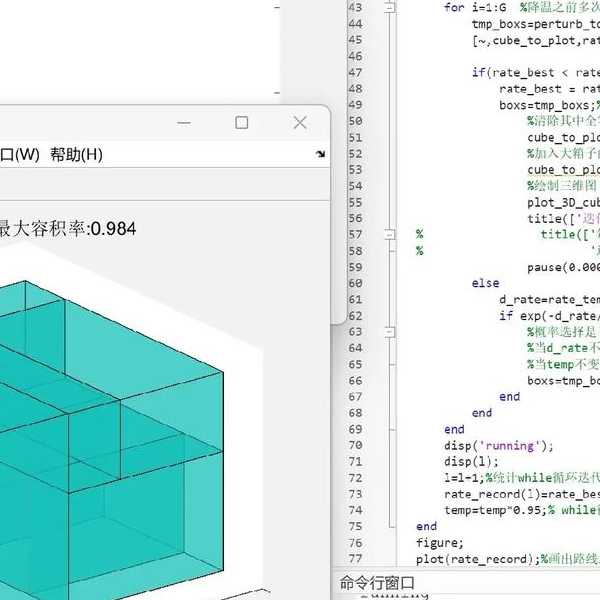Click the 'if(rate_best < rate' code line
Viewport: 600px width, 600px height.
536,73
